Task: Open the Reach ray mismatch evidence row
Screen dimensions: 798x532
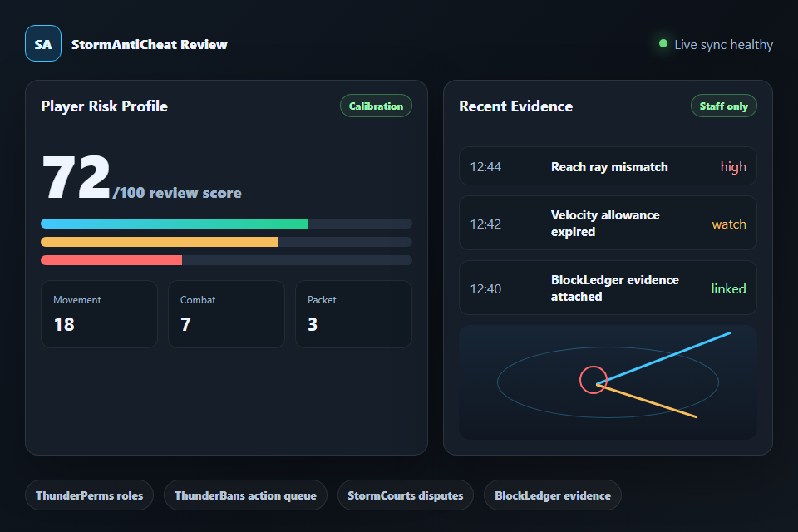Action: click(x=608, y=166)
